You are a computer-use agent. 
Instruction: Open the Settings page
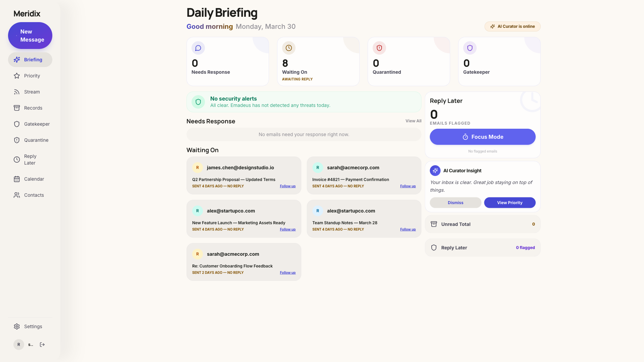tap(30, 326)
